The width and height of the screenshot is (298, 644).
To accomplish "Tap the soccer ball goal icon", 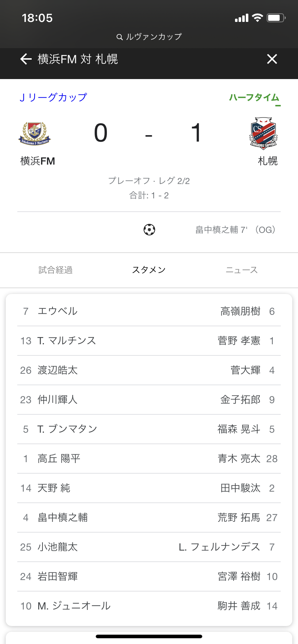I will click(x=149, y=230).
